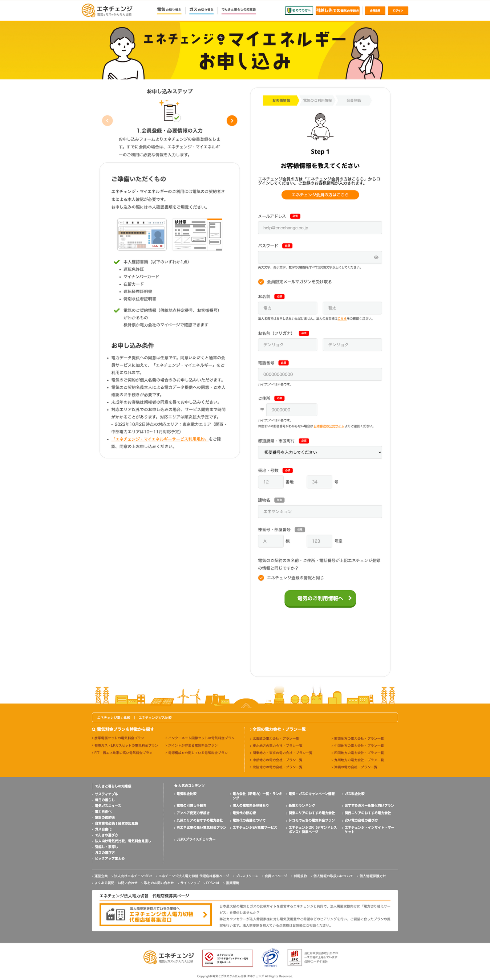This screenshot has height=980, width=490.
Task: Focus the 号 number input
Action: (x=319, y=482)
